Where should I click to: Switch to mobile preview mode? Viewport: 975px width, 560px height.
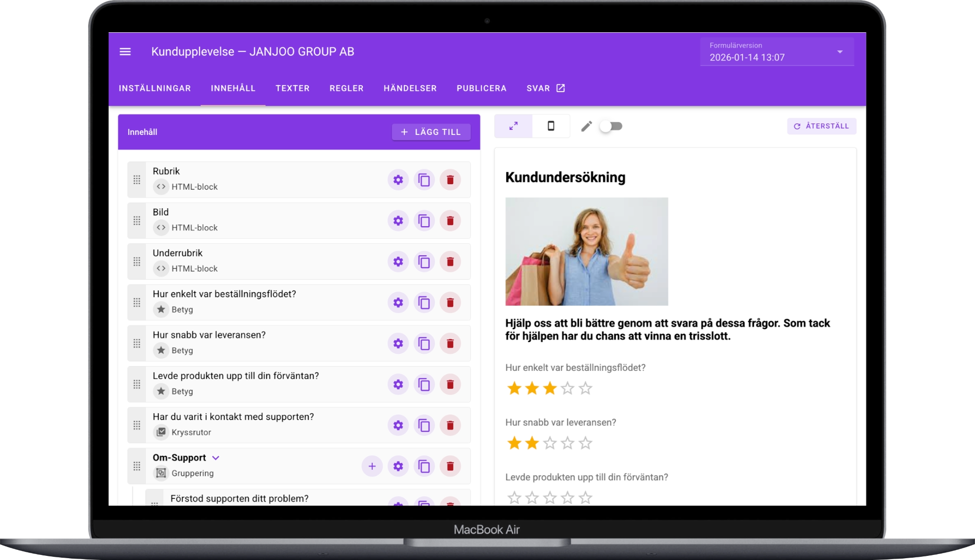[x=551, y=126]
